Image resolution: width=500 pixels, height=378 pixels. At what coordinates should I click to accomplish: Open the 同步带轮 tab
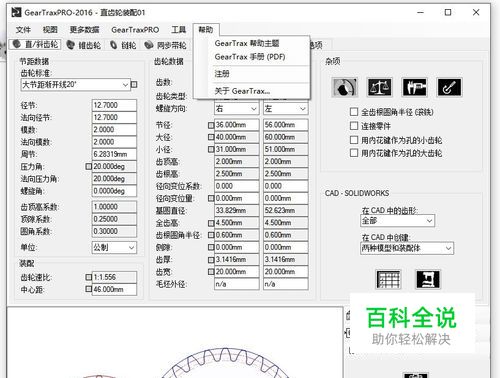[x=165, y=45]
